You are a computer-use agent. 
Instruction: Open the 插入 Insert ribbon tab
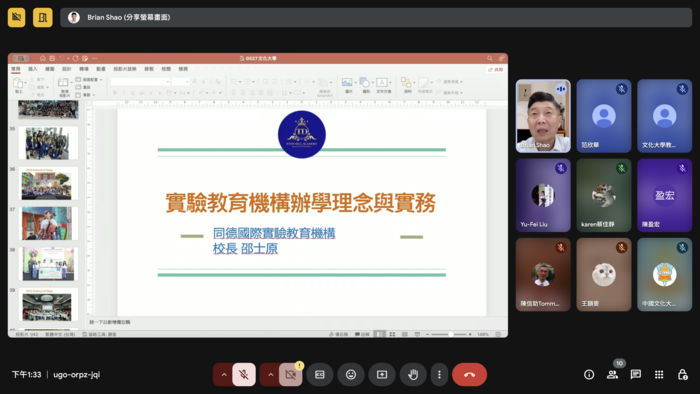click(33, 69)
